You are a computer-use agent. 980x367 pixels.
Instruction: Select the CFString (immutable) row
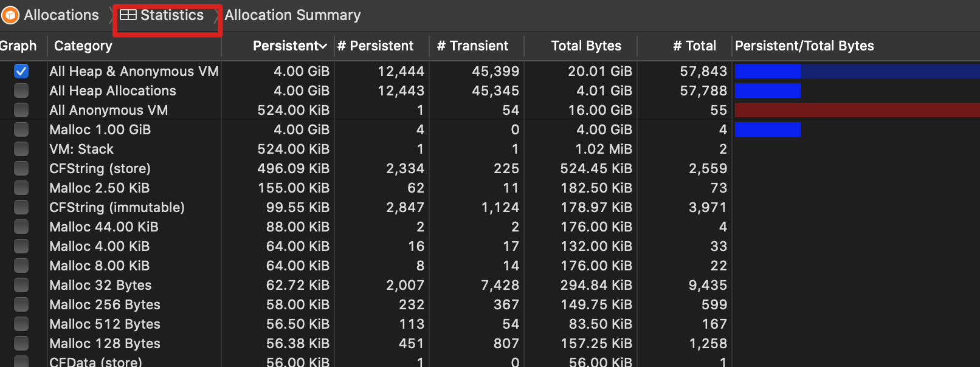(490, 207)
